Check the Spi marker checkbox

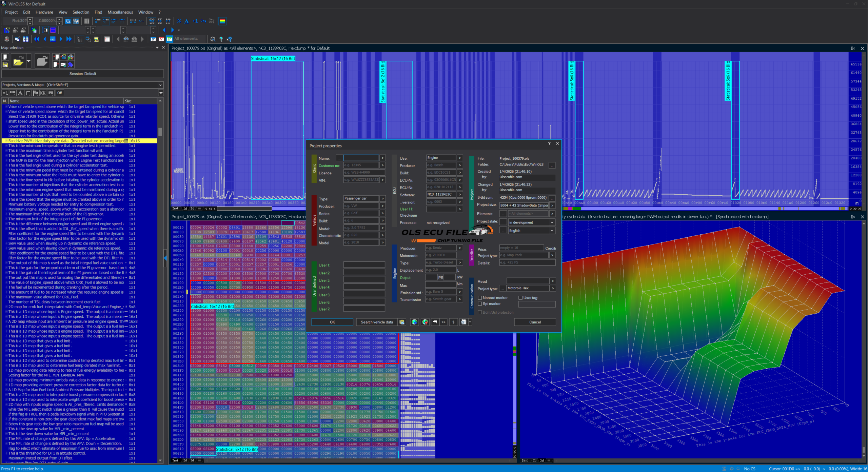coord(480,304)
